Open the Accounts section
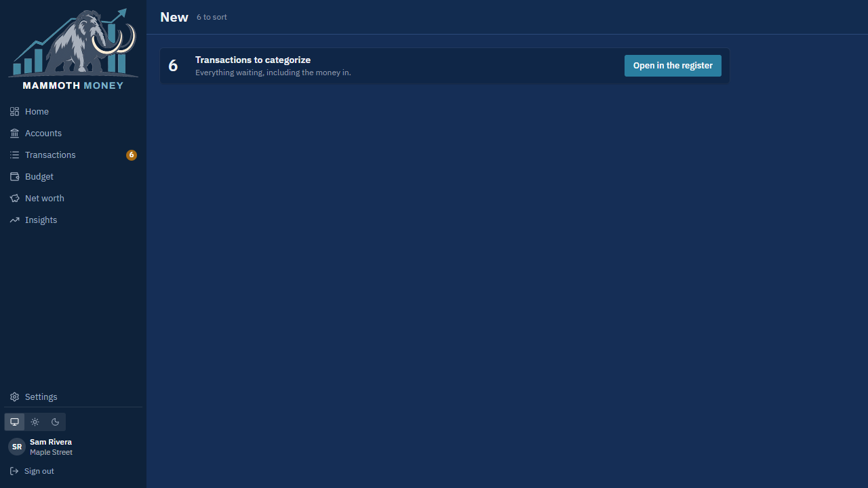The image size is (868, 488). 73,134
